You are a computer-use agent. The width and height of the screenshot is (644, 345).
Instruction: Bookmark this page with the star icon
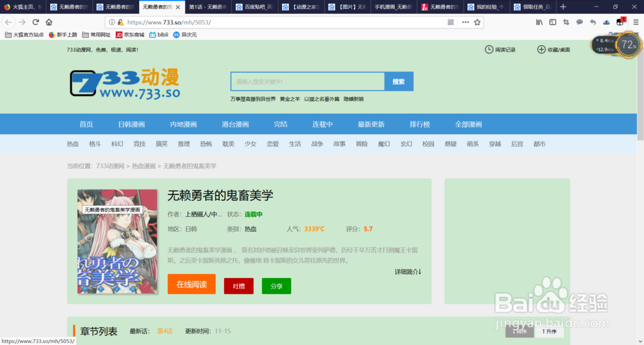(477, 22)
